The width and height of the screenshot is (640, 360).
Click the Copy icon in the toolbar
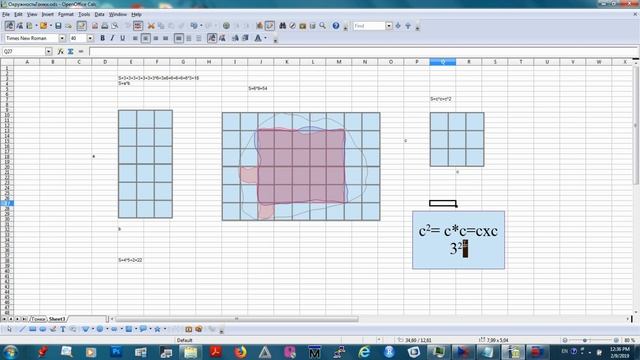tap(161, 26)
